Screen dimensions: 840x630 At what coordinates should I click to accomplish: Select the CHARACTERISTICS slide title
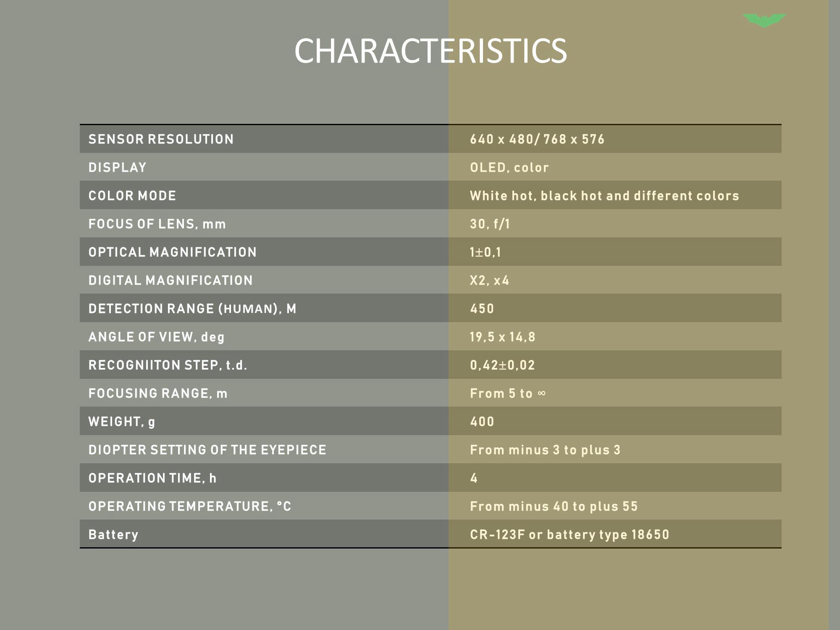[x=430, y=51]
